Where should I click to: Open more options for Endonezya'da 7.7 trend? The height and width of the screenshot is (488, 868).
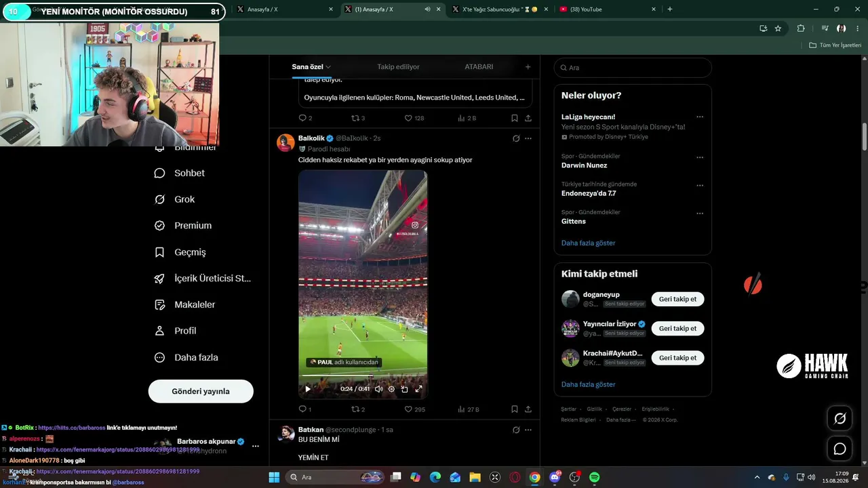tap(700, 185)
